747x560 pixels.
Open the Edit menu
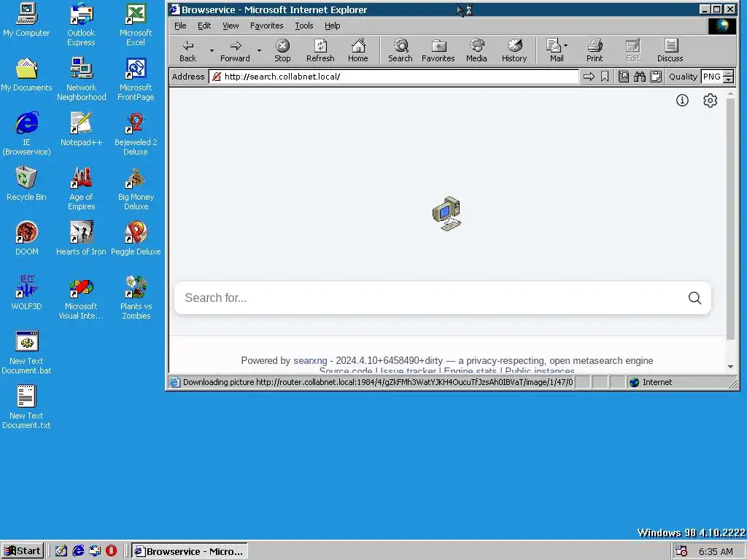tap(204, 26)
